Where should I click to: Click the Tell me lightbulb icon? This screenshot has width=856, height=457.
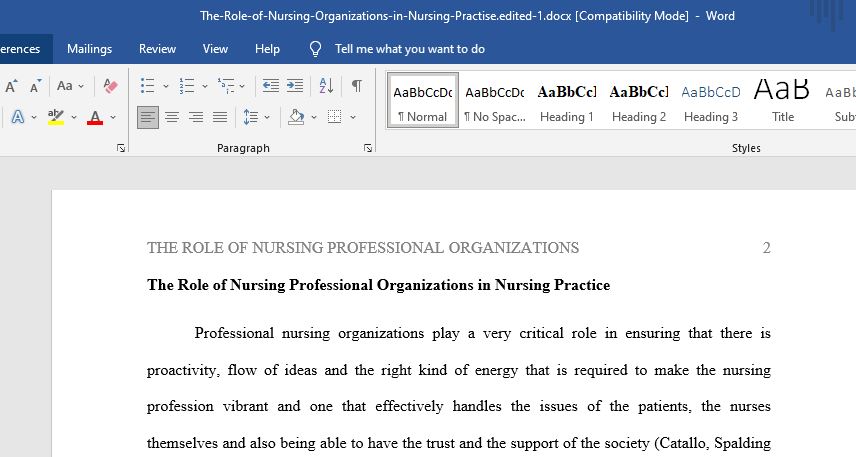click(315, 49)
